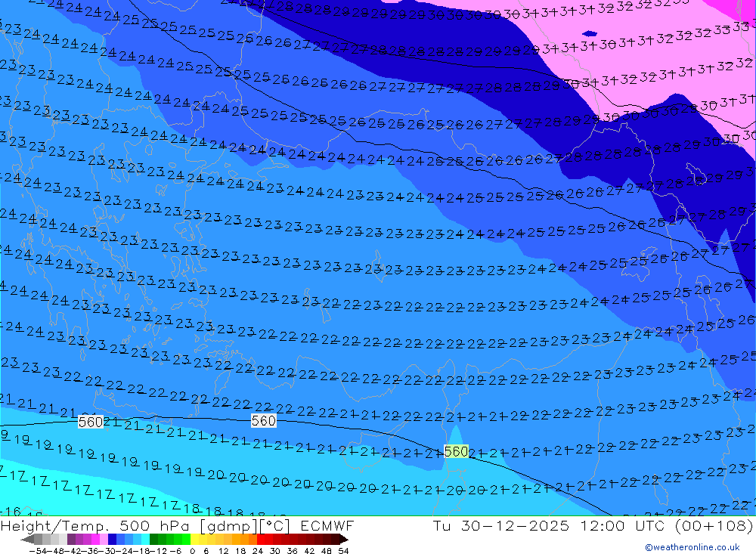This screenshot has width=756, height=554.
Task: Click the '-54' tick on the color scale
Action: pos(38,551)
